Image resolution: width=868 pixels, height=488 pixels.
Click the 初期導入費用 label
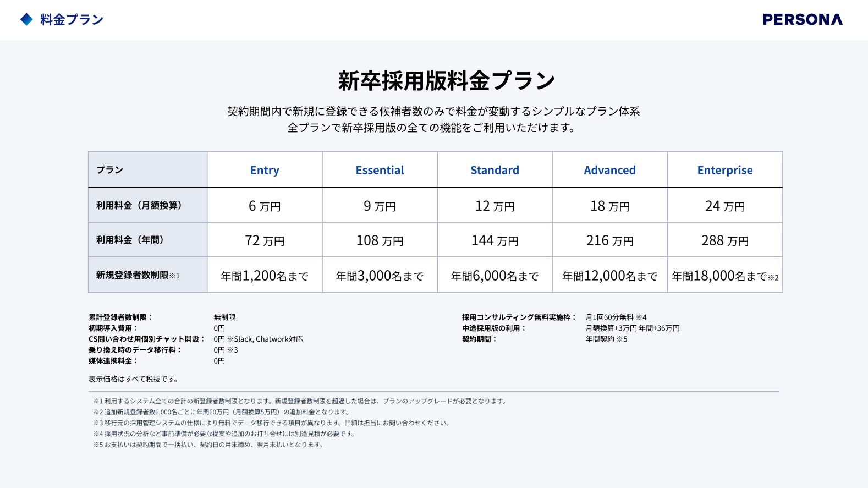pyautogui.click(x=113, y=328)
